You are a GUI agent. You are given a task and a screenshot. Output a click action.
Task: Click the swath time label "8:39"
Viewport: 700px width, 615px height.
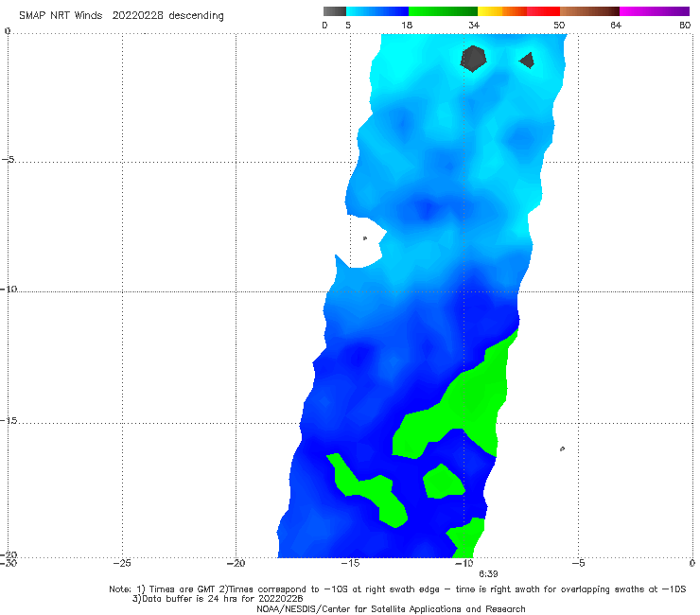coord(488,574)
